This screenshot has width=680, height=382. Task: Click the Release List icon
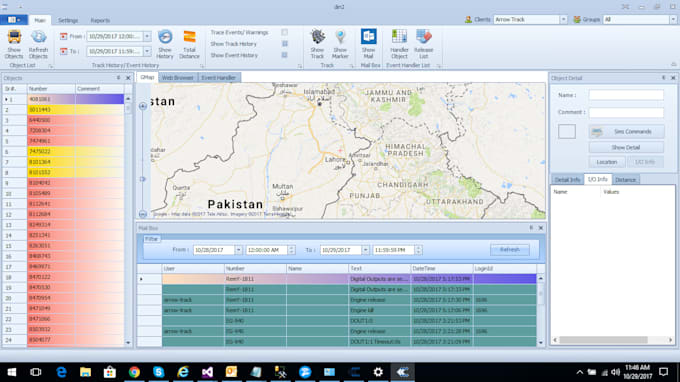424,37
